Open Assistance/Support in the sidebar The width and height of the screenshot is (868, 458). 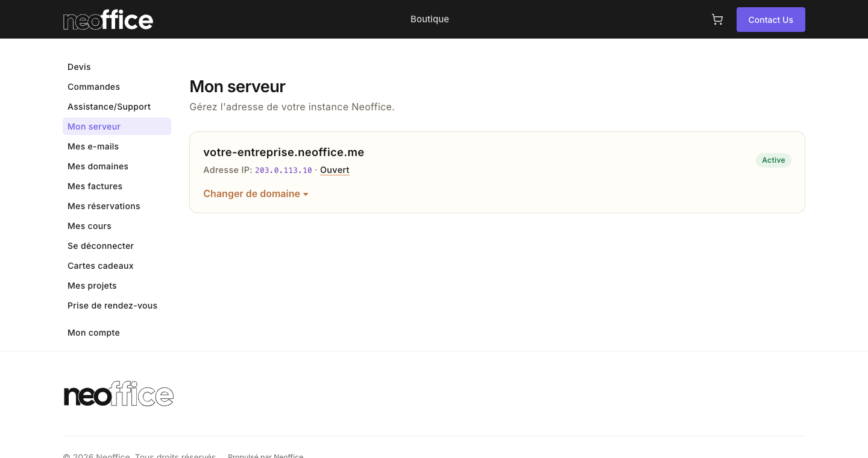(x=117, y=107)
